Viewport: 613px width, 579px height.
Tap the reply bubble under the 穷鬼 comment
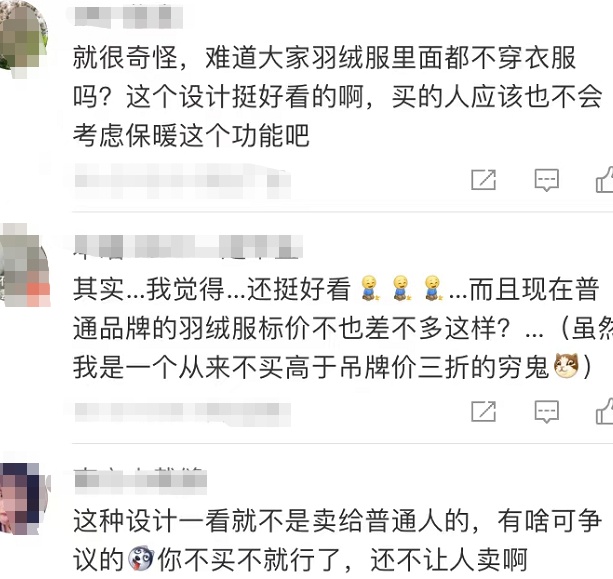click(x=547, y=411)
